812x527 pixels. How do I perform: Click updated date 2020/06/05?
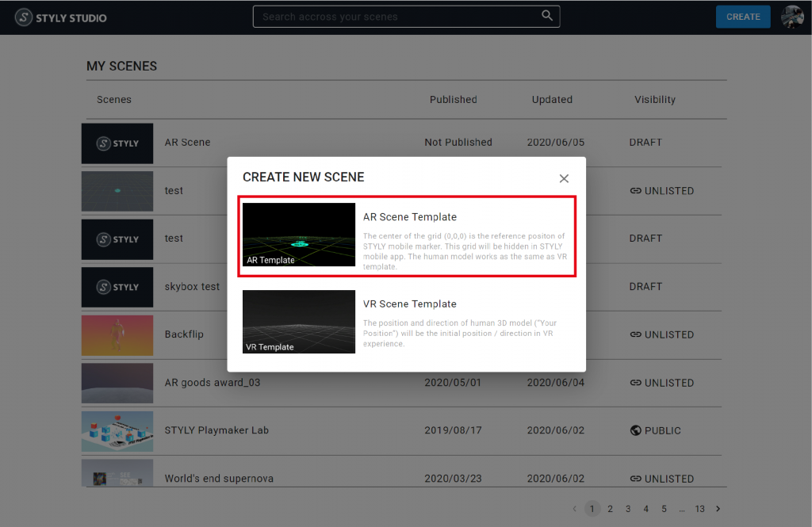tap(556, 143)
